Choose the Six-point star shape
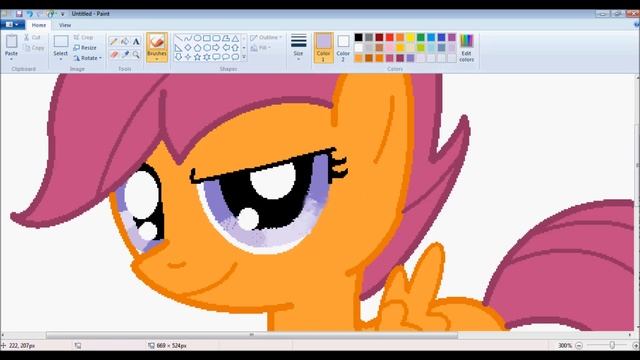The height and width of the screenshot is (360, 640). coord(207,57)
